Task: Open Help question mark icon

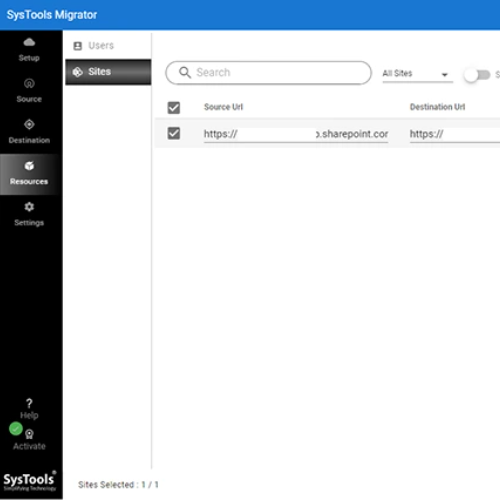Action: pos(29,403)
